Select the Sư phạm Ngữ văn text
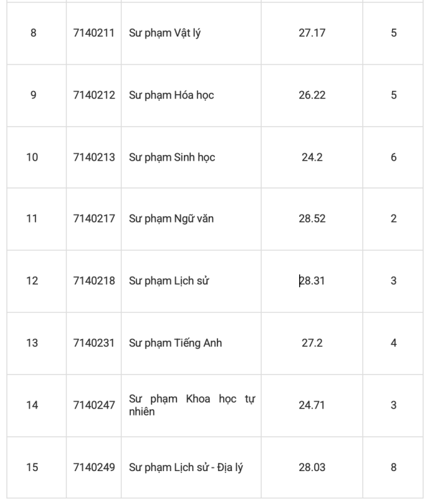Image resolution: width=430 pixels, height=504 pixels. (x=171, y=219)
